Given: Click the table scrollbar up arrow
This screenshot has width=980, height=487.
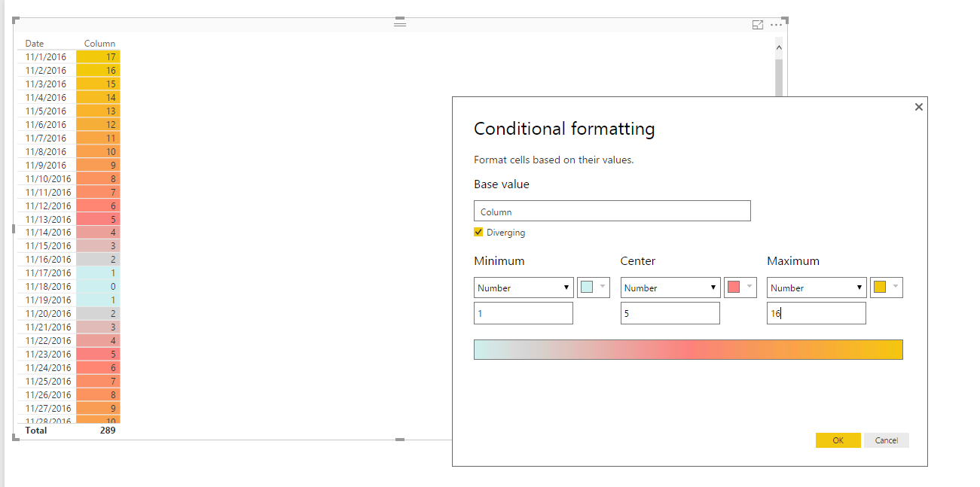Looking at the screenshot, I should click(779, 47).
